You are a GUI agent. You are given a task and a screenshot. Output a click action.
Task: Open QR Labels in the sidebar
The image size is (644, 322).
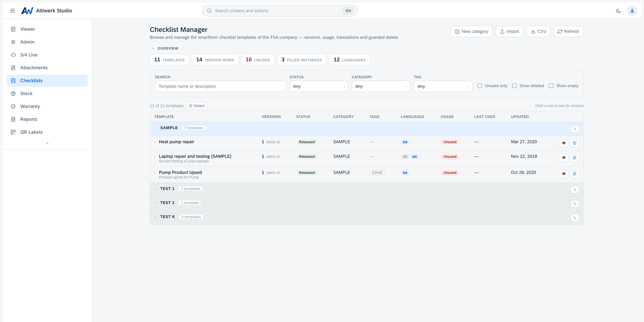[x=47, y=132]
